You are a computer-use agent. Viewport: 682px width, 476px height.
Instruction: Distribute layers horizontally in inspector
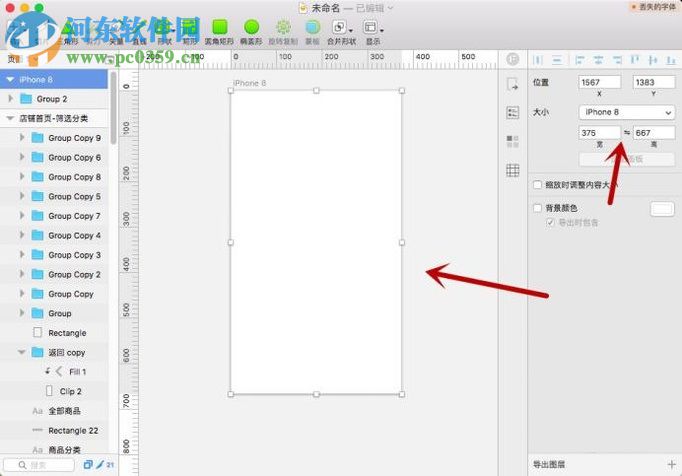538,60
